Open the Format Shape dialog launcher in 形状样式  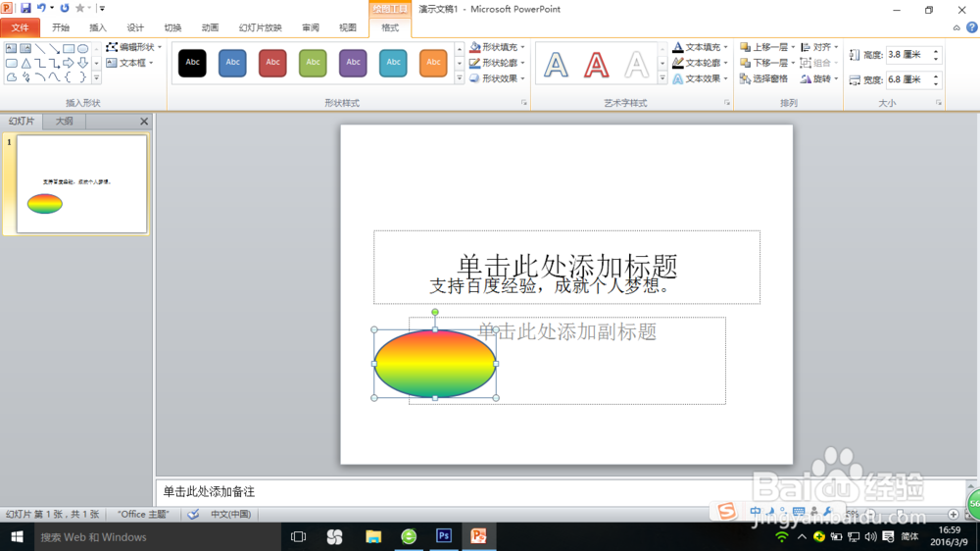pos(523,103)
